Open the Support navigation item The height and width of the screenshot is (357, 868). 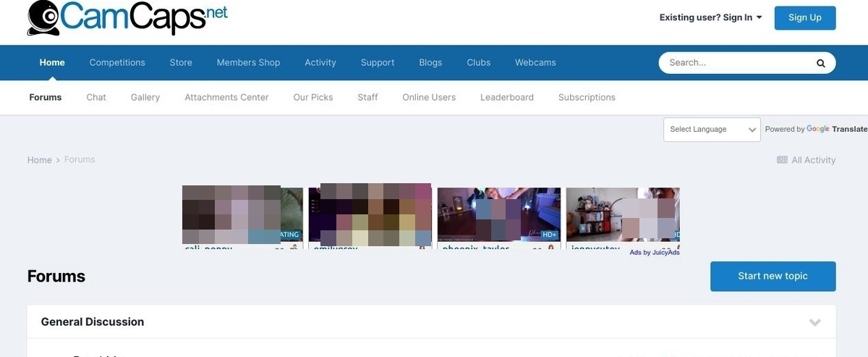point(378,62)
